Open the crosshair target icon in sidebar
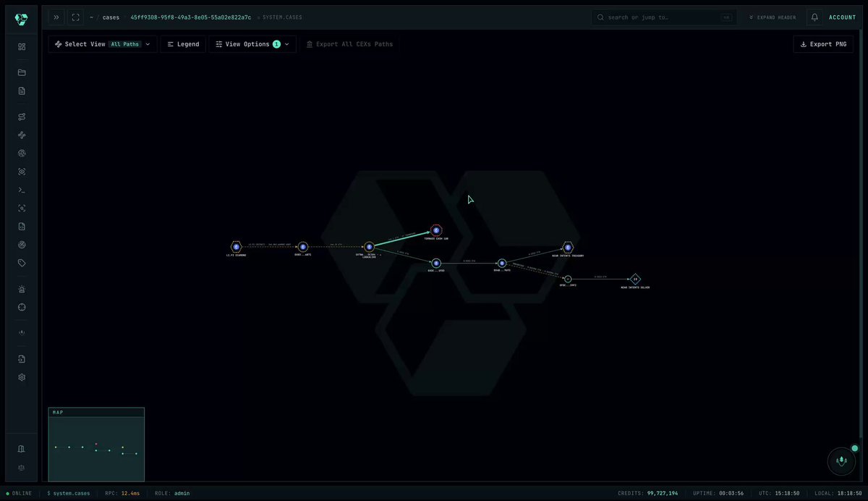This screenshot has width=868, height=501. [x=22, y=307]
